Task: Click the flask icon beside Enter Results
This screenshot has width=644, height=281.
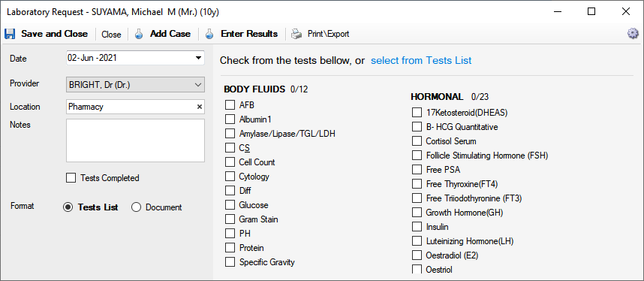Action: 210,34
